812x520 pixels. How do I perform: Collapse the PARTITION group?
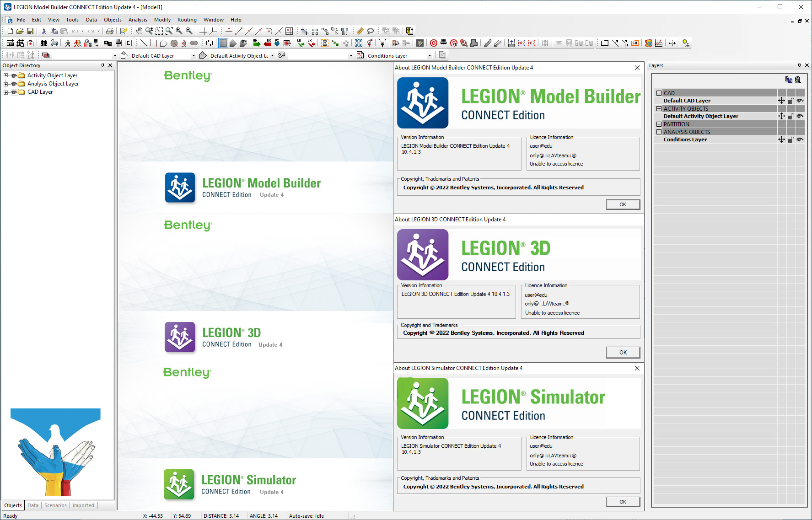click(x=659, y=124)
